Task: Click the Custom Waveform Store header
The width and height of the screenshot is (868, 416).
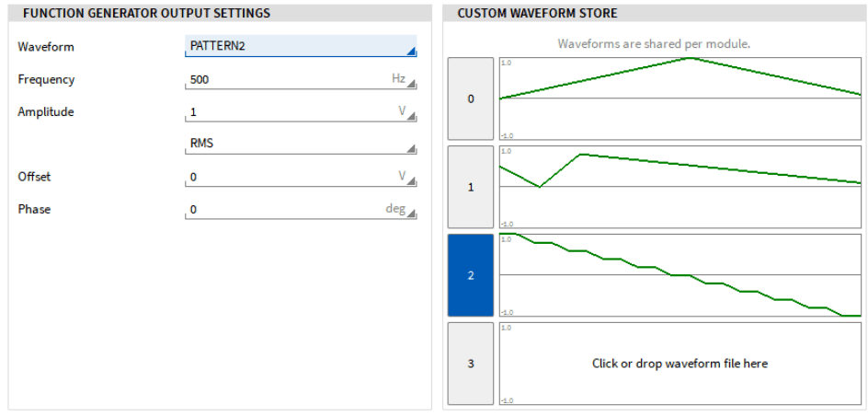Action: point(537,14)
